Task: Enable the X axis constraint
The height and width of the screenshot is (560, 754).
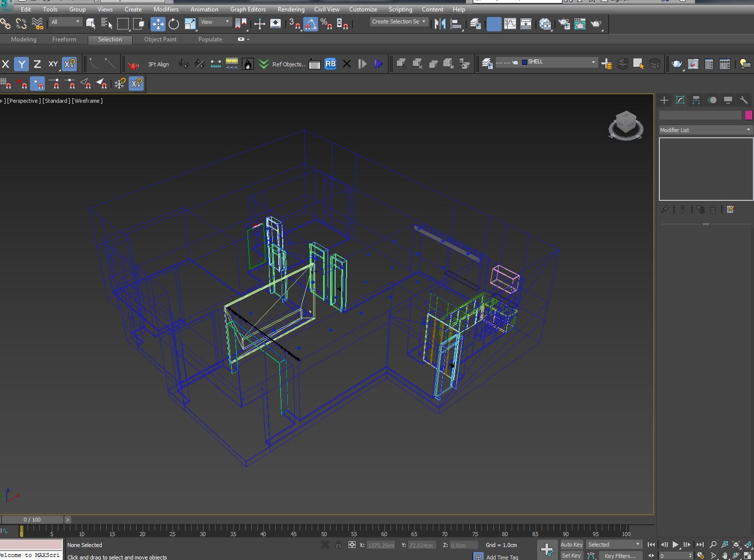Action: (5, 64)
